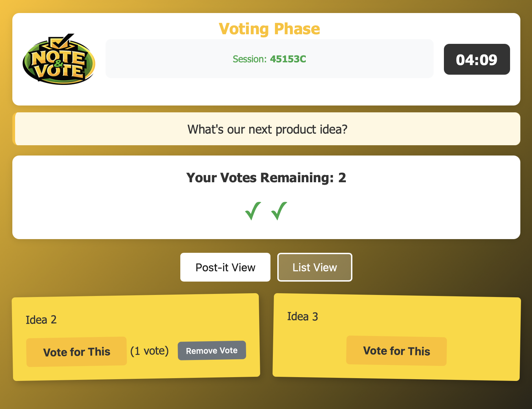The image size is (532, 409).
Task: Select the Idea 3 post-it note
Action: (x=396, y=316)
